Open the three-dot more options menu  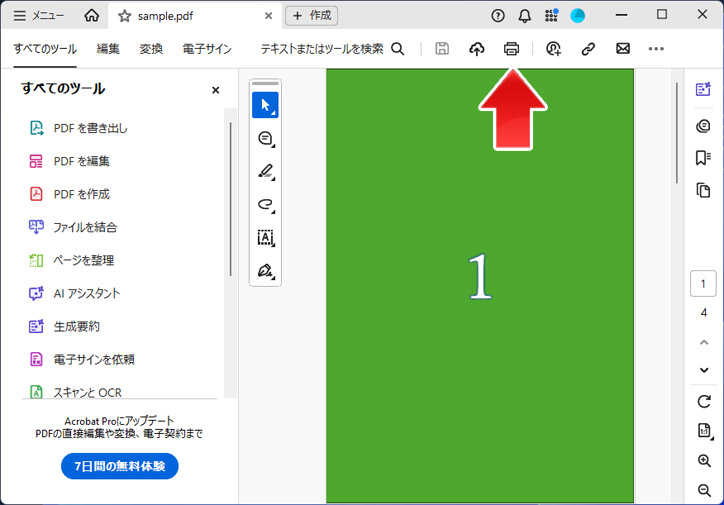[656, 48]
